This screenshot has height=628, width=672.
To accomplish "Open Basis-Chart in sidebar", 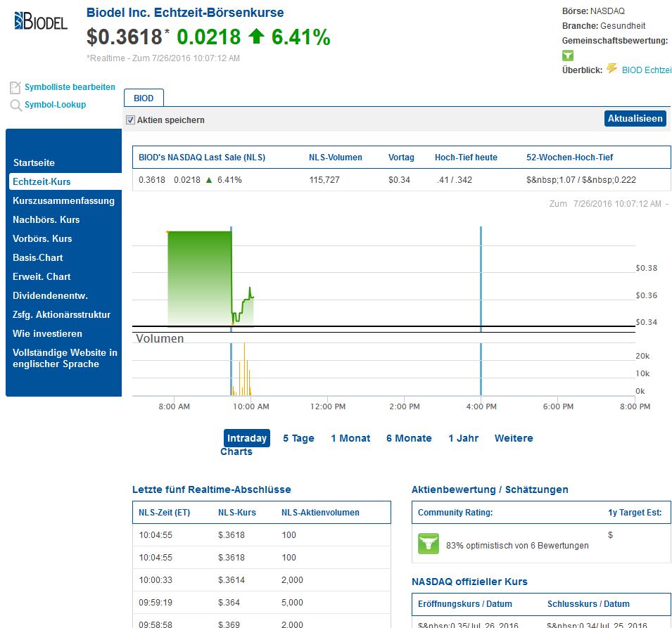I will (38, 257).
